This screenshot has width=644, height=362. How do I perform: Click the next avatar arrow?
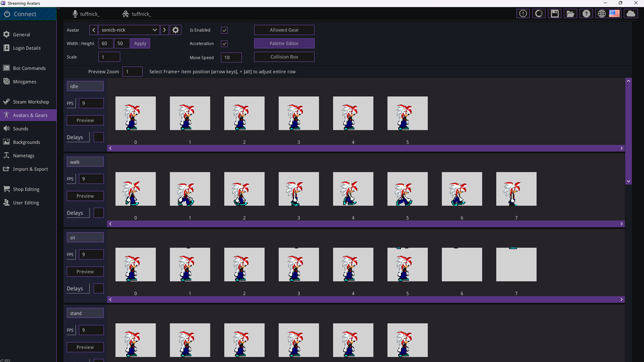(164, 30)
